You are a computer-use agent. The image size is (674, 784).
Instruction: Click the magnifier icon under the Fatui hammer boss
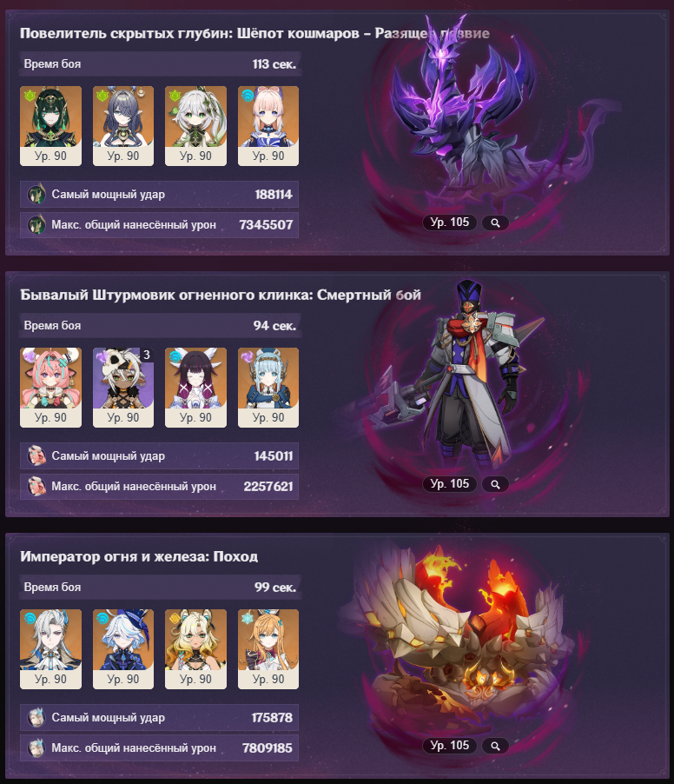click(x=495, y=484)
